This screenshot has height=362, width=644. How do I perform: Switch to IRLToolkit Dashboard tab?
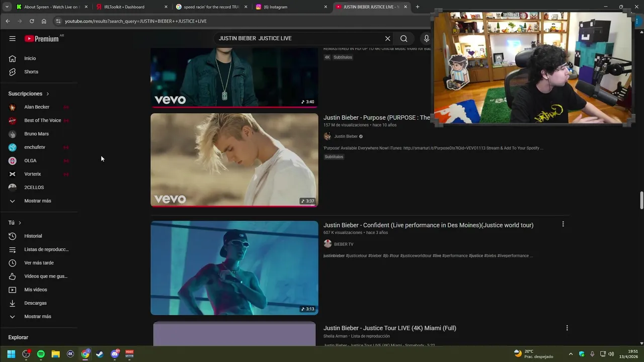point(132,7)
